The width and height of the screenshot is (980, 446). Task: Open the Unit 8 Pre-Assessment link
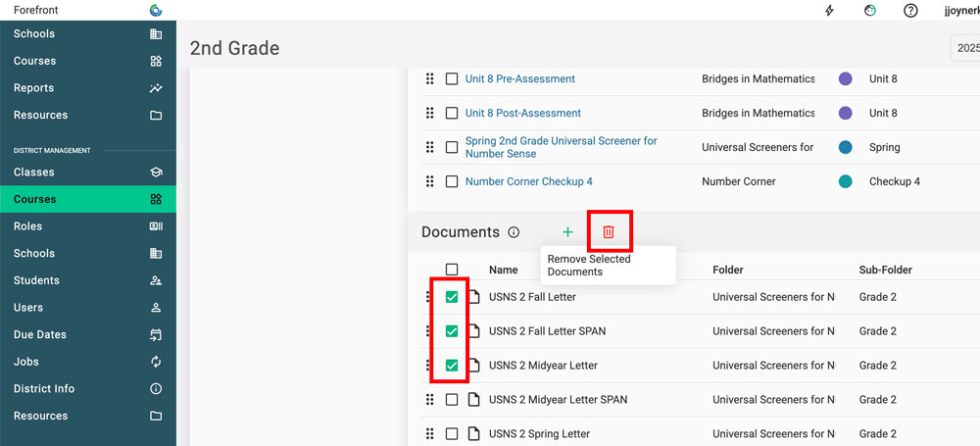pyautogui.click(x=519, y=78)
